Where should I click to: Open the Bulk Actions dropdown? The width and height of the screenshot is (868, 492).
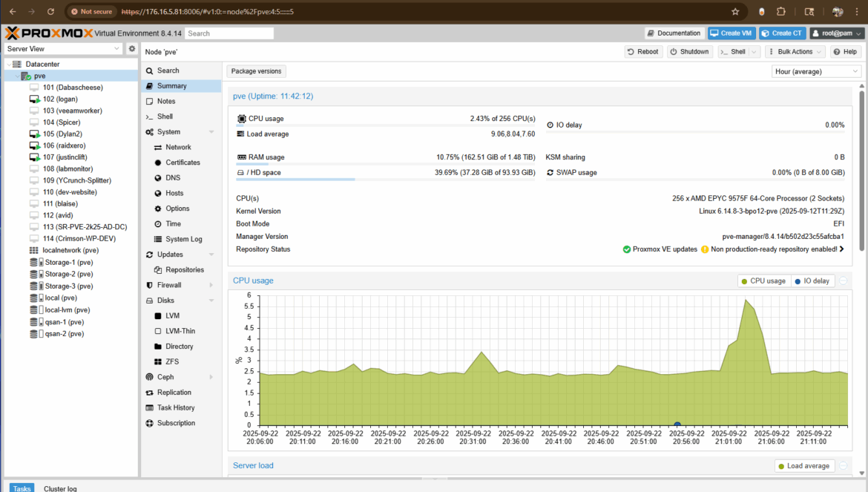pyautogui.click(x=796, y=52)
